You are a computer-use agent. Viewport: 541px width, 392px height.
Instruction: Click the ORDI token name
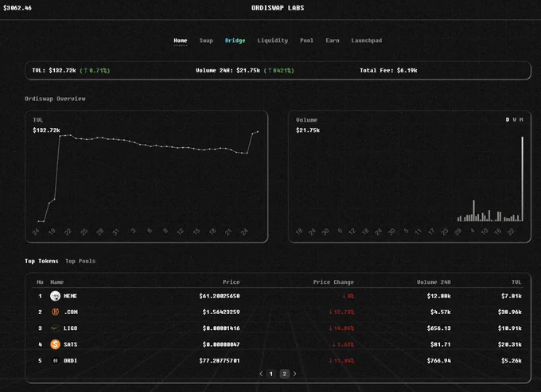pos(70,360)
